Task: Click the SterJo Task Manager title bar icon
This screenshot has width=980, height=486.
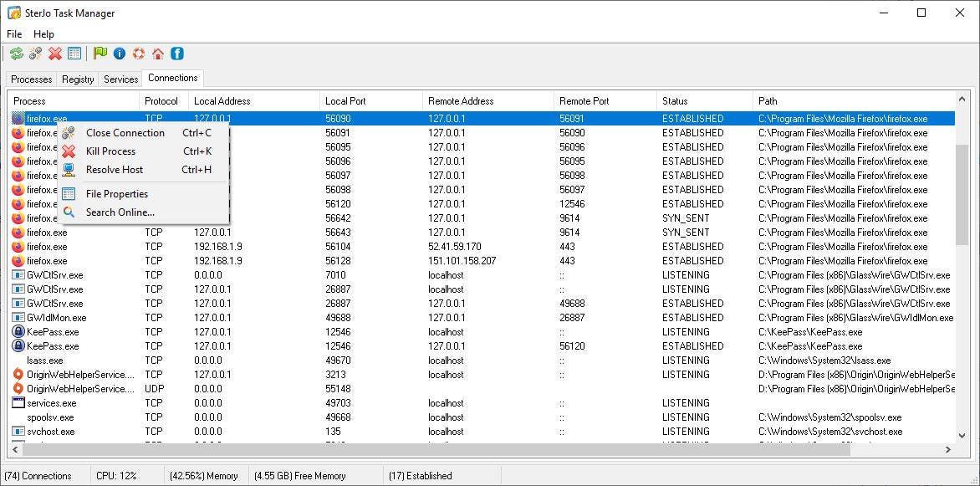Action: [x=13, y=13]
